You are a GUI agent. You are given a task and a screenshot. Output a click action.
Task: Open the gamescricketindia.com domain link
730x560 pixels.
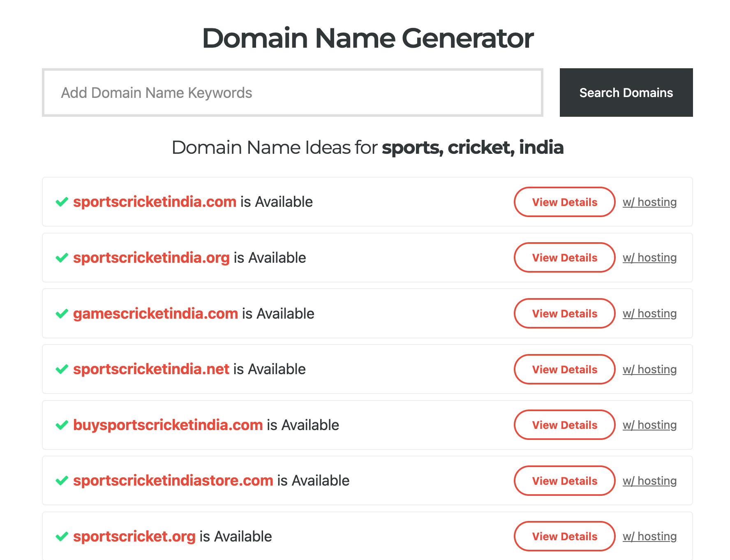point(155,314)
